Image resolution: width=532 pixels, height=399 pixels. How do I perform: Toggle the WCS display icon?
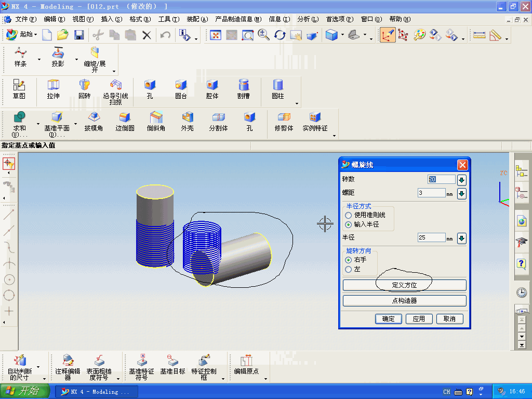[x=388, y=35]
